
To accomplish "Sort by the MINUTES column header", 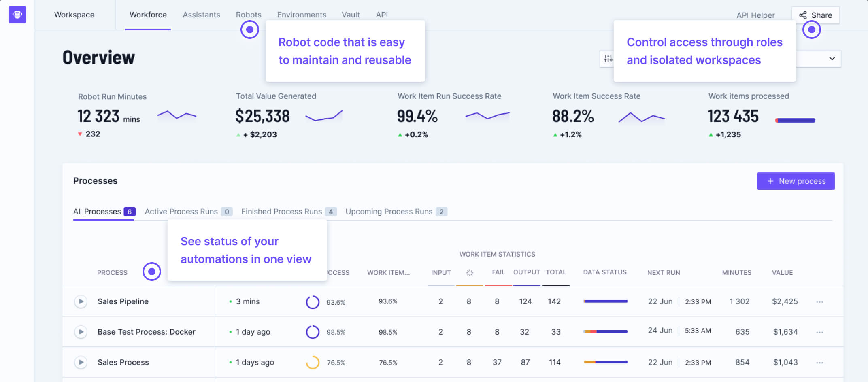I will [737, 273].
